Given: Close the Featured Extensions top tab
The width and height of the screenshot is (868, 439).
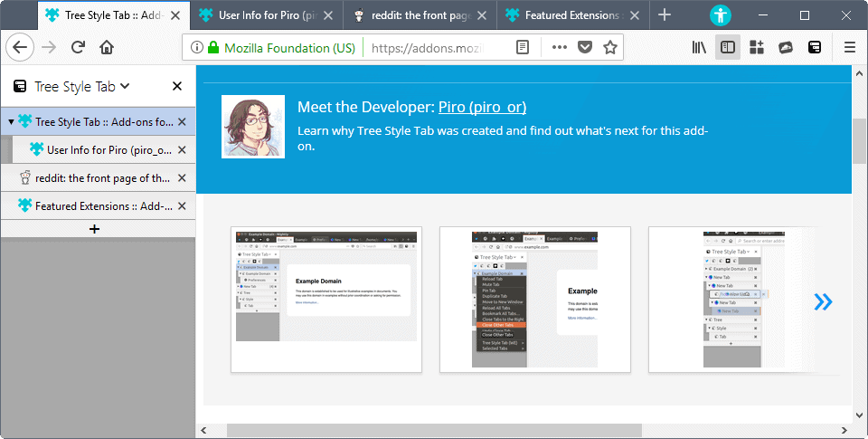Looking at the screenshot, I should point(635,15).
